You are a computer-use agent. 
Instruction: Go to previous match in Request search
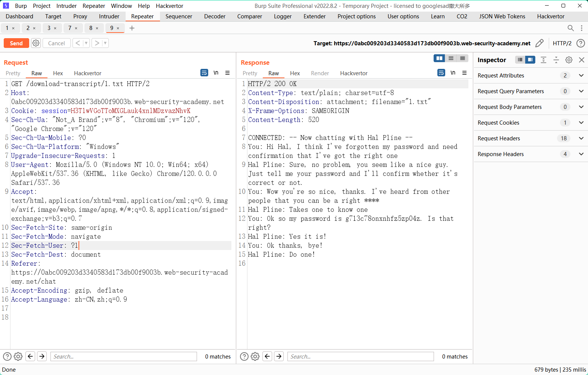(30, 356)
